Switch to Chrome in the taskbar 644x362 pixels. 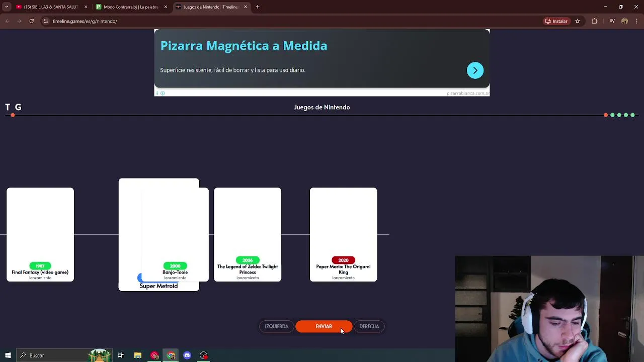[x=171, y=355]
